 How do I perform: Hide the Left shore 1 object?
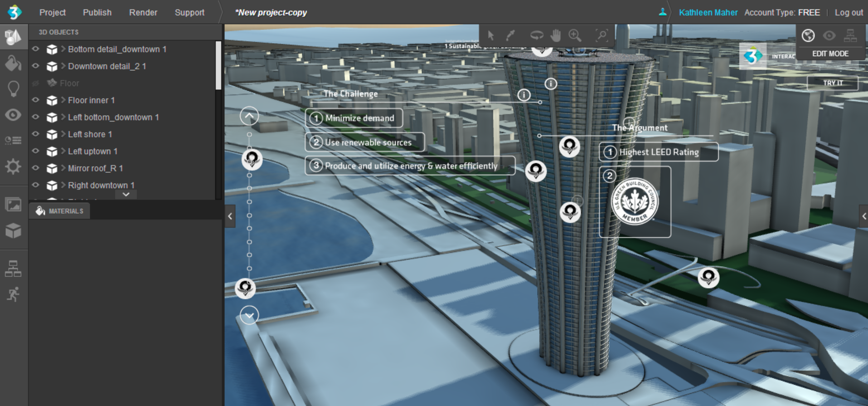[x=36, y=134]
